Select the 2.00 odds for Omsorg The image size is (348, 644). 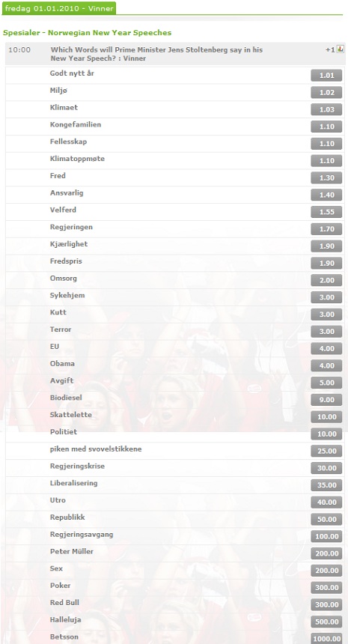326,281
